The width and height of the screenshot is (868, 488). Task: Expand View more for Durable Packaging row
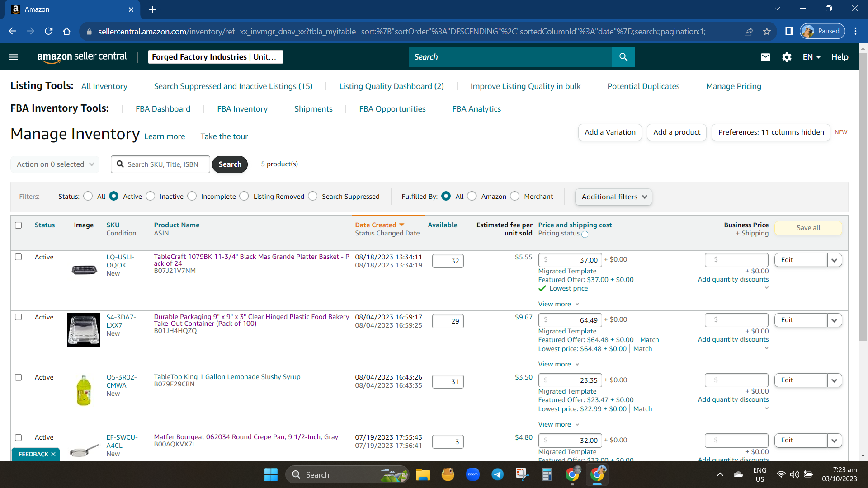559,364
